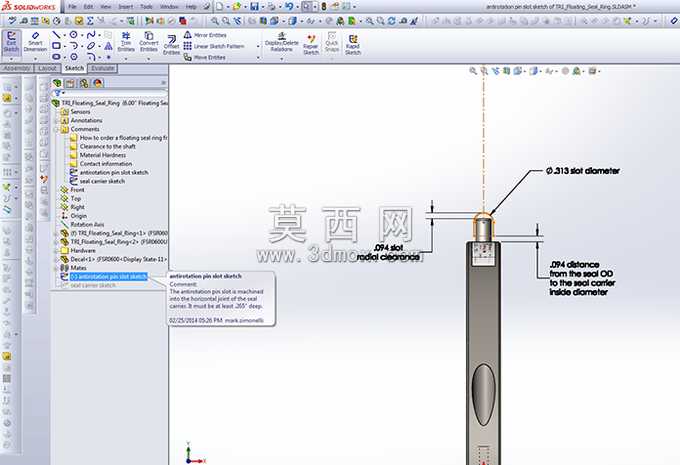The image size is (680, 465).
Task: Select the Spline sketch tool
Action: pos(91,35)
